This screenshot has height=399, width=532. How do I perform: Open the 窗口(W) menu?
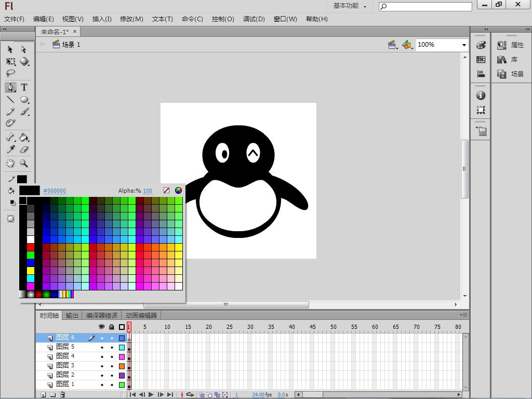(x=285, y=19)
